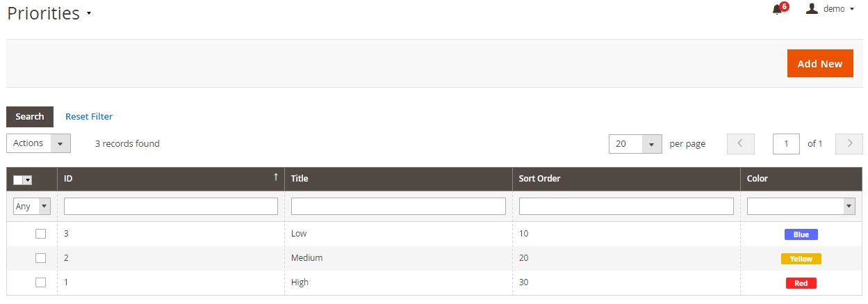This screenshot has width=868, height=304.
Task: Open the Actions dropdown
Action: (x=39, y=143)
